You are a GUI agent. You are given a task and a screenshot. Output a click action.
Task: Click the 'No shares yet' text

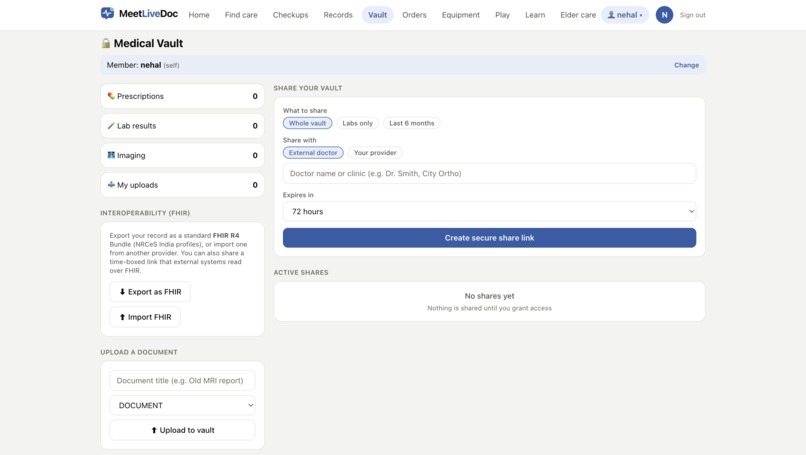coord(489,296)
